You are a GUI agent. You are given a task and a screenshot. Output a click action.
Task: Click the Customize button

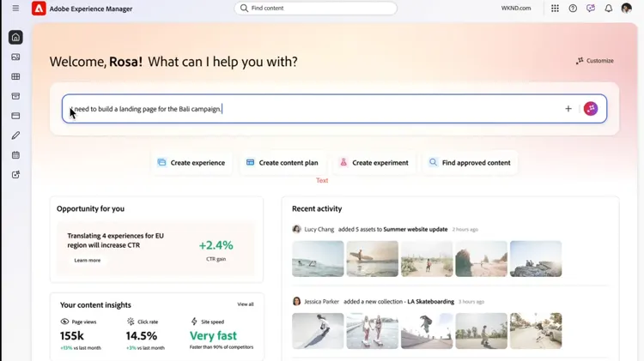595,61
